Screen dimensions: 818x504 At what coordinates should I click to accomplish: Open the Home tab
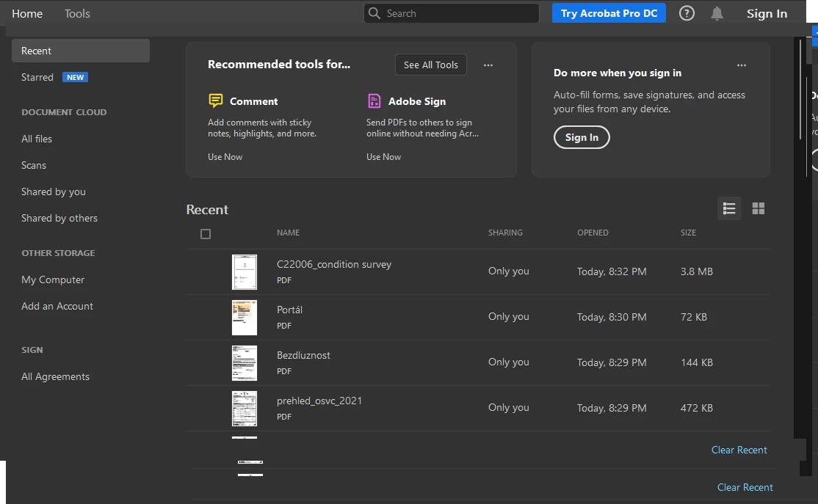point(27,13)
